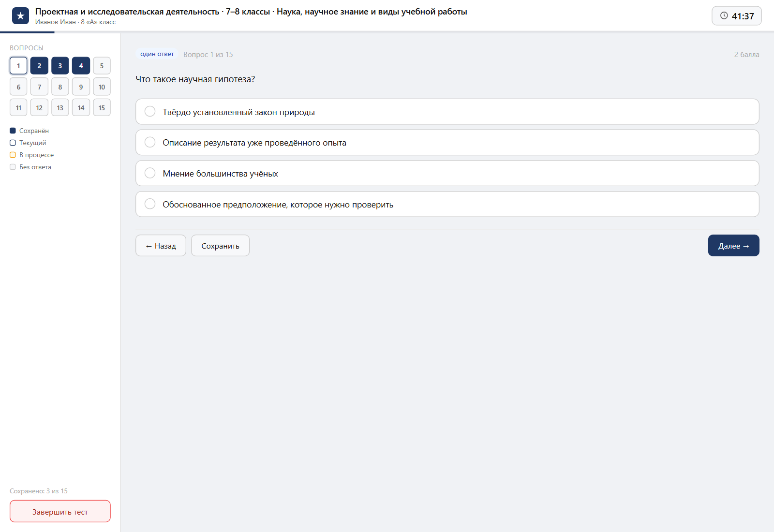Open question 4 tile

(81, 66)
